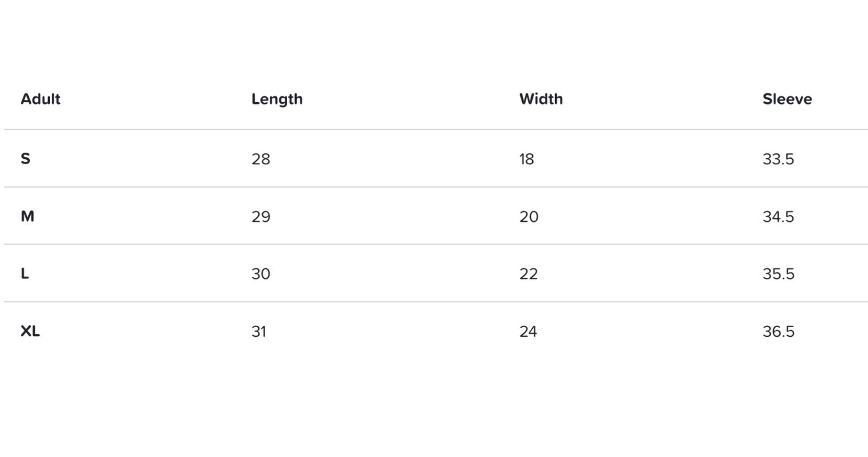Click the Sleeve column header
The image size is (868, 457).
[787, 99]
